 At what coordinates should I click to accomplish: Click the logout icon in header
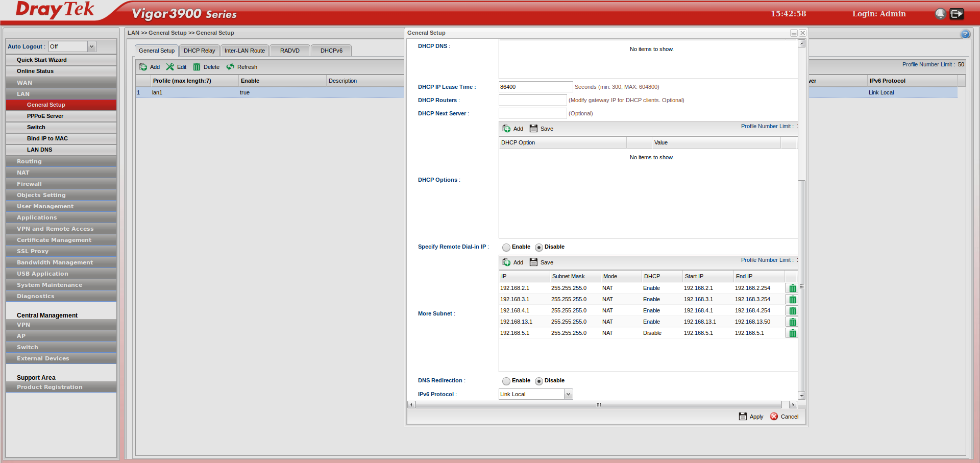click(957, 14)
